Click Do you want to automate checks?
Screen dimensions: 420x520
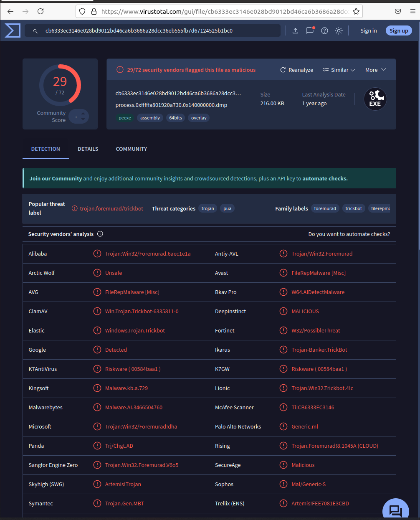tap(349, 234)
